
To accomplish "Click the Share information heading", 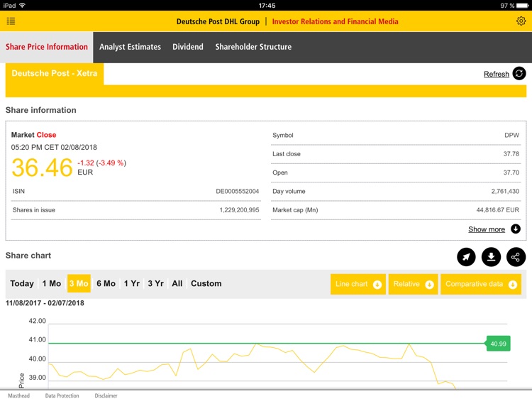I will click(x=40, y=110).
